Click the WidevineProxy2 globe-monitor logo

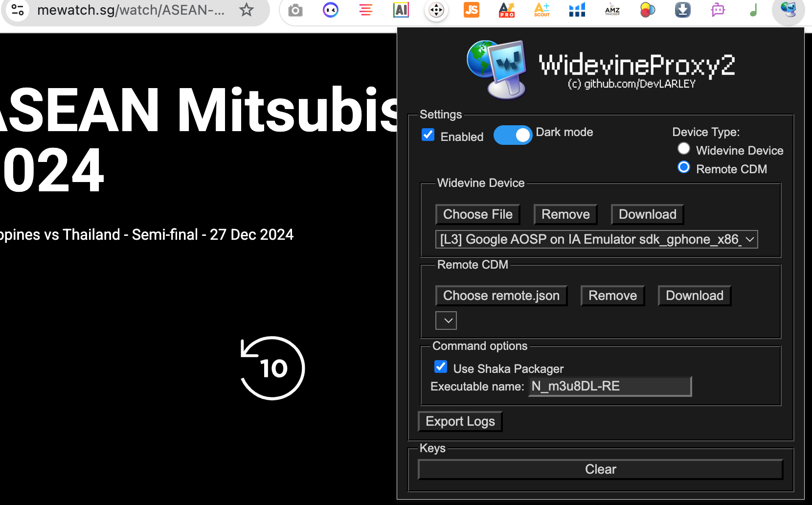(x=497, y=69)
